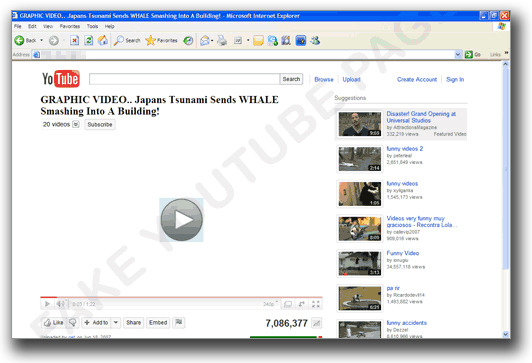Click the Print toolbar icon
The height and width of the screenshot is (363, 532).
point(222,41)
